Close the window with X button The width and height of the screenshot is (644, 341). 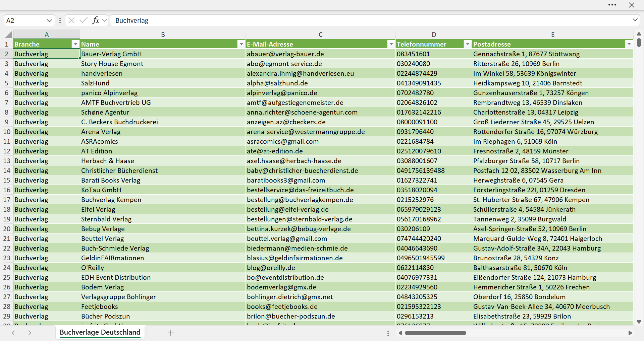(x=632, y=5)
